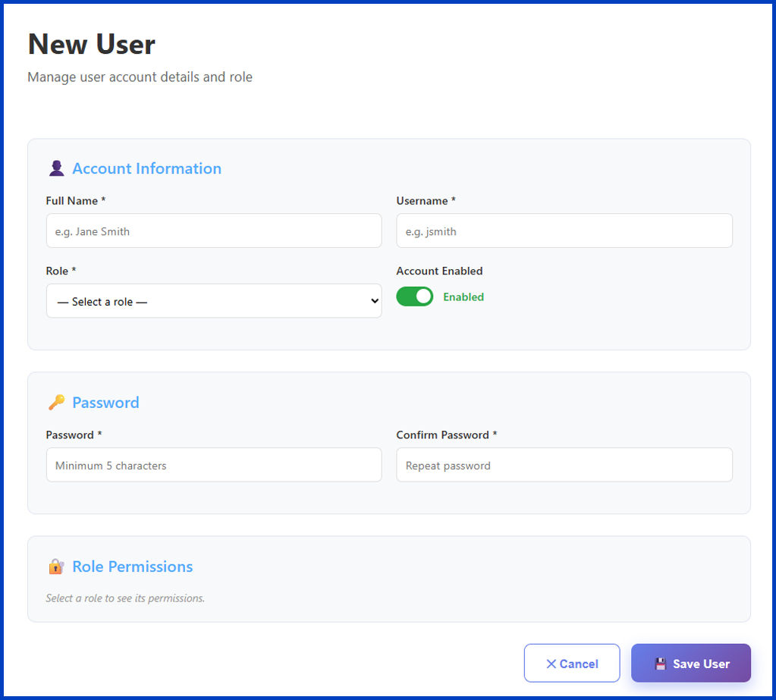Click the X icon in Cancel button
The image size is (776, 700).
pos(551,664)
